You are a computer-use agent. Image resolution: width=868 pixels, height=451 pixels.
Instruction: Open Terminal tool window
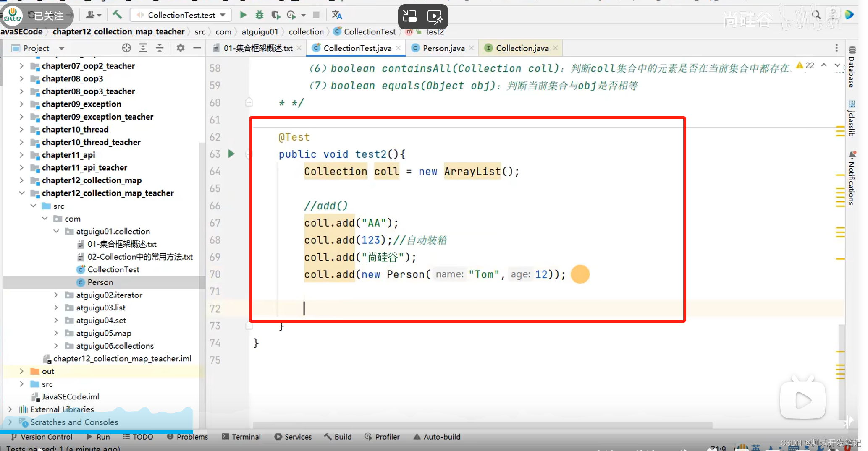[241, 437]
